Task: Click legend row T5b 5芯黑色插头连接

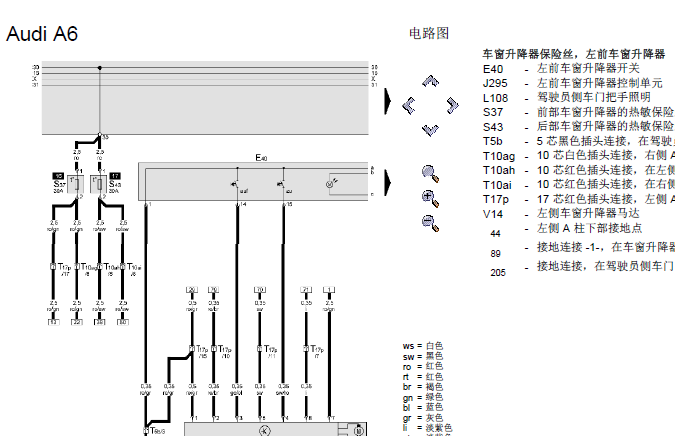Action: click(579, 141)
